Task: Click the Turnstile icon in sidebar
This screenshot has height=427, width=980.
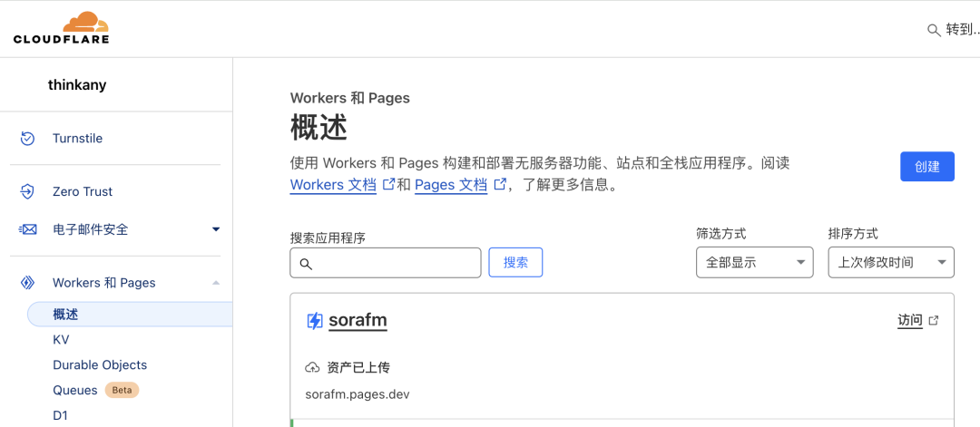Action: click(27, 139)
